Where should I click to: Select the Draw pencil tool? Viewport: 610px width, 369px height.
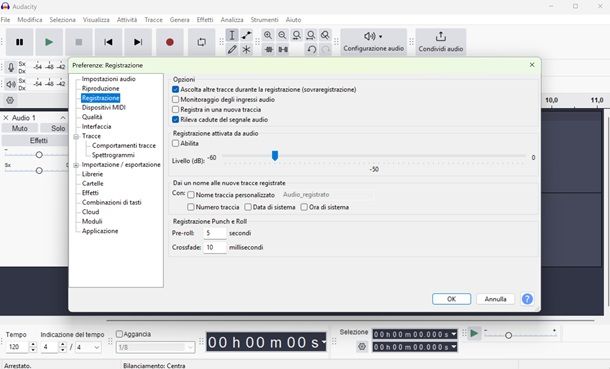(x=232, y=49)
